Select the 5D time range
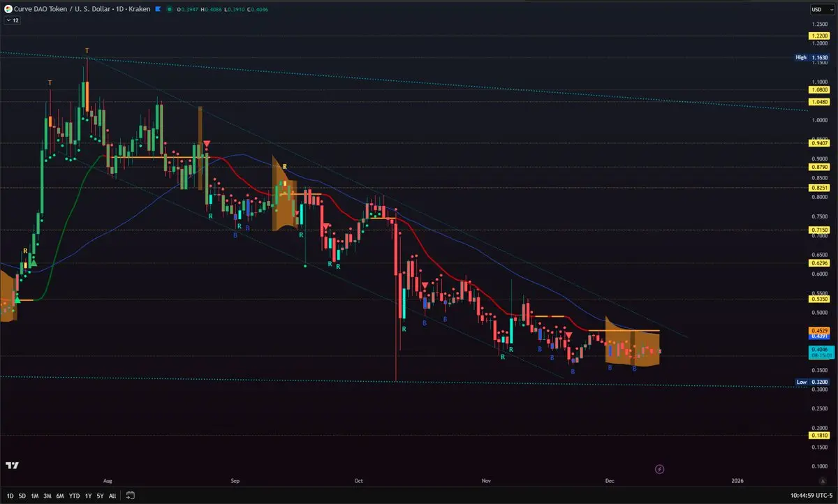Screen dimensions: 838x504 [22, 496]
